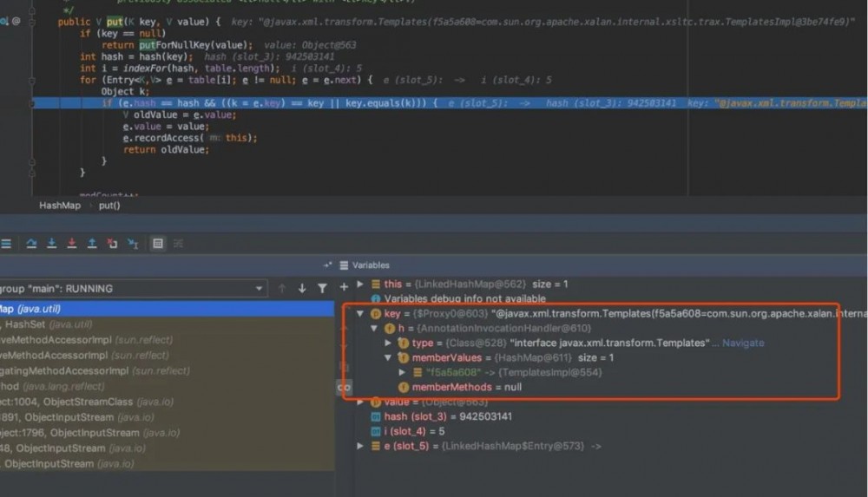Click put() in the editor breadcrumb

pos(109,206)
